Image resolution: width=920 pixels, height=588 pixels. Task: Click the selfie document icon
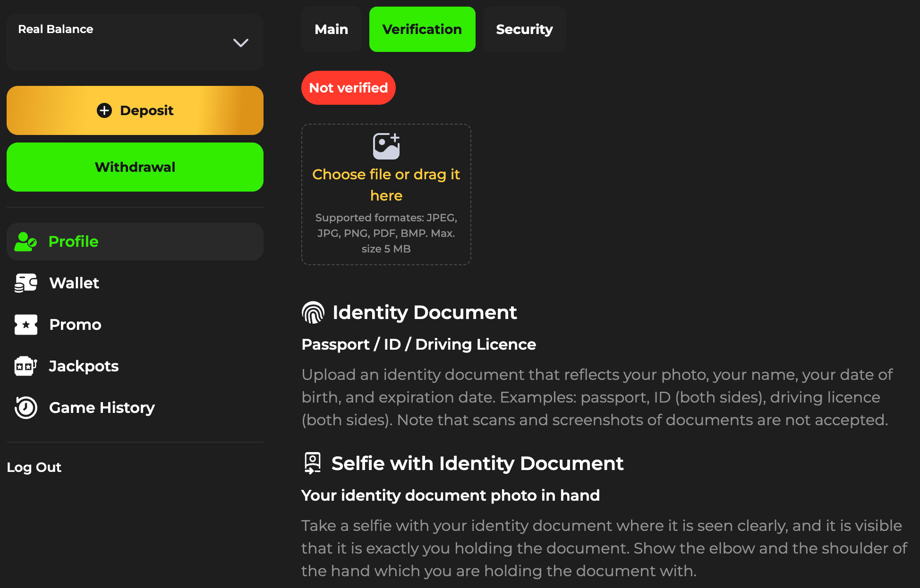(x=313, y=463)
